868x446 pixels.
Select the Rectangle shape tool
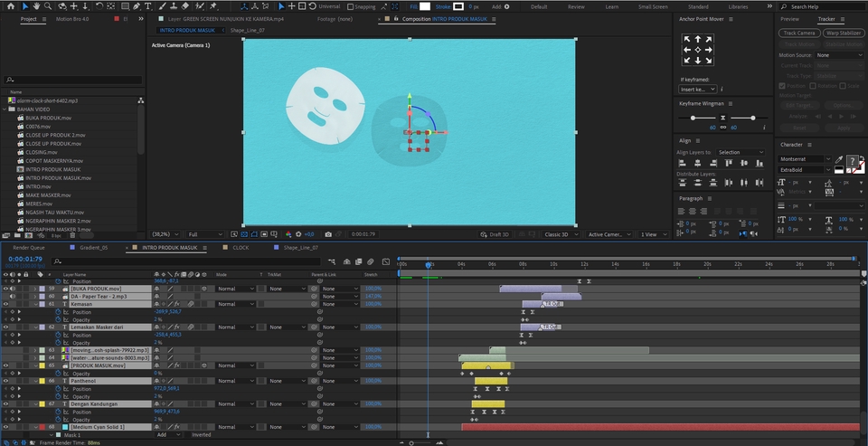125,6
